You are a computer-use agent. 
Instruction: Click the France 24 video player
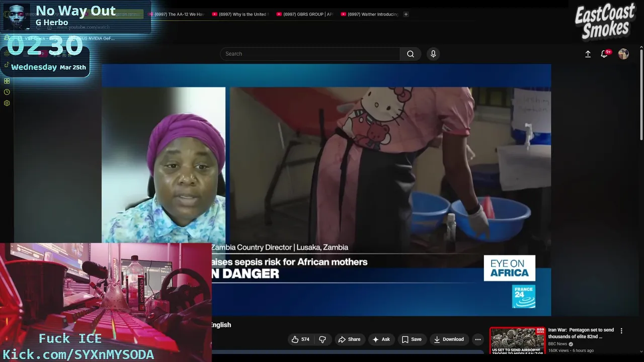pyautogui.click(x=326, y=190)
